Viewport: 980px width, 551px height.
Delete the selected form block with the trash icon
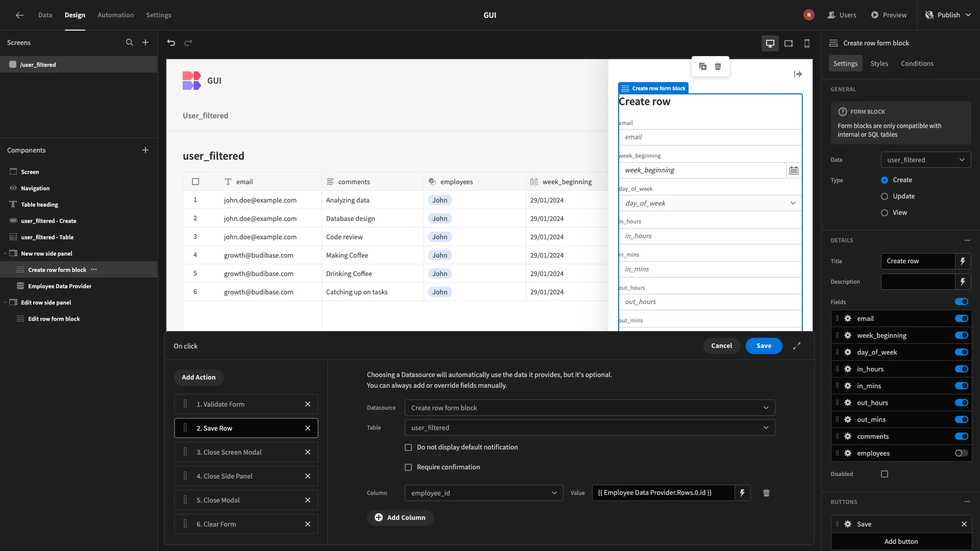coord(718,66)
